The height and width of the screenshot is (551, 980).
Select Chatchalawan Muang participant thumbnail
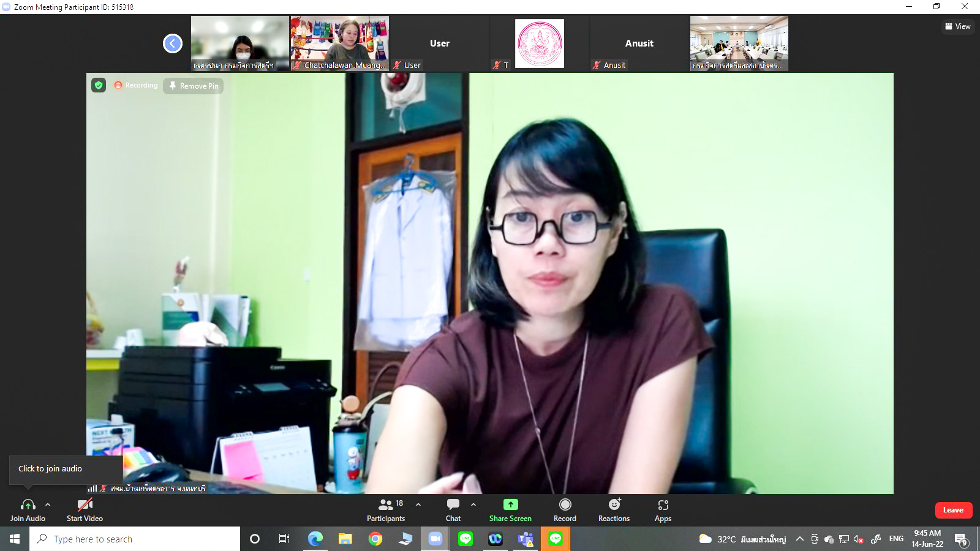pyautogui.click(x=339, y=43)
